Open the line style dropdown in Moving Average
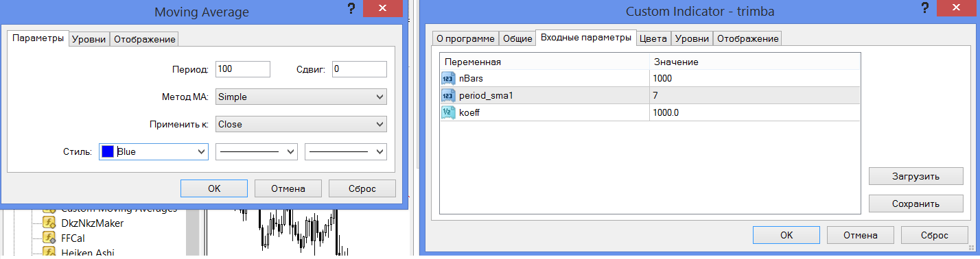Screen dimensions: 980x259 pos(257,152)
